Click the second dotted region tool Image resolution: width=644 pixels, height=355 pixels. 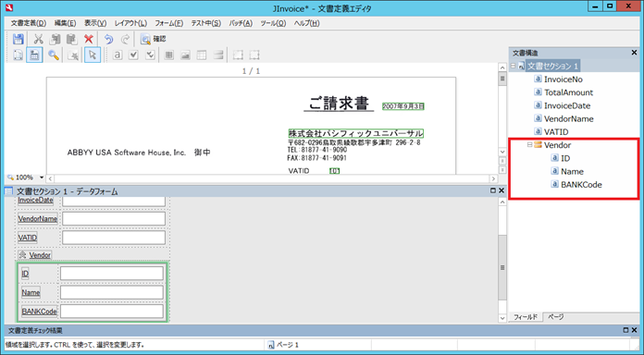[x=254, y=55]
